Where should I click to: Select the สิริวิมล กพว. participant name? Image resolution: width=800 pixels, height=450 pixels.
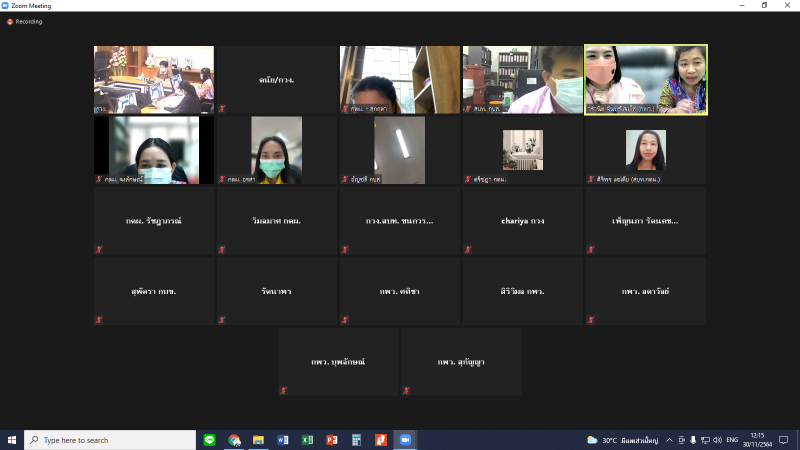522,291
